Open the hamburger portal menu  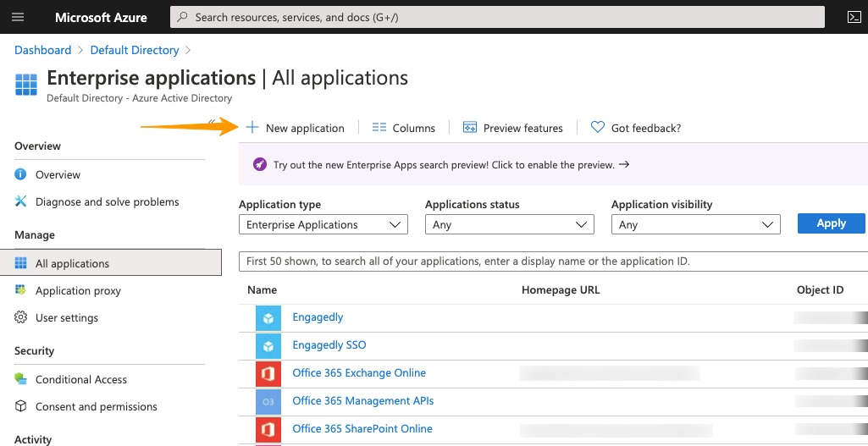pyautogui.click(x=18, y=17)
